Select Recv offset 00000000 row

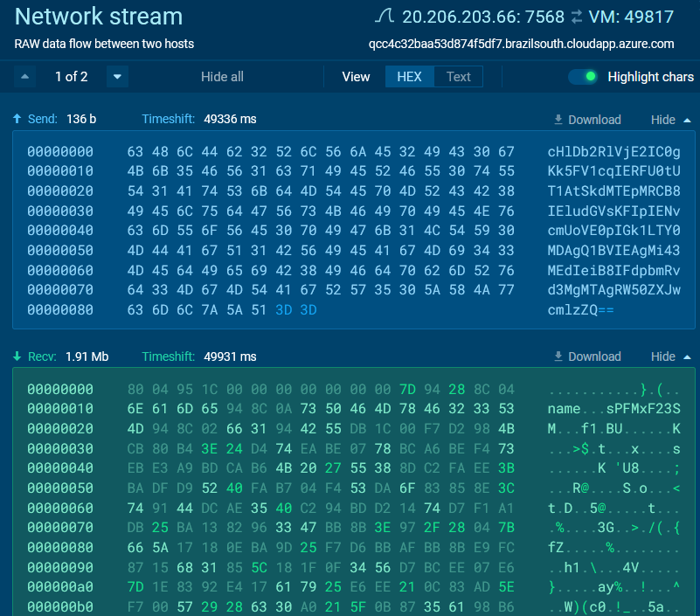click(x=354, y=389)
